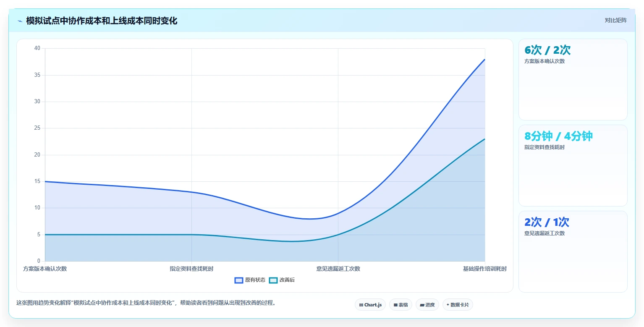Select the Chart.js tag
This screenshot has width=644, height=327.
tap(370, 305)
